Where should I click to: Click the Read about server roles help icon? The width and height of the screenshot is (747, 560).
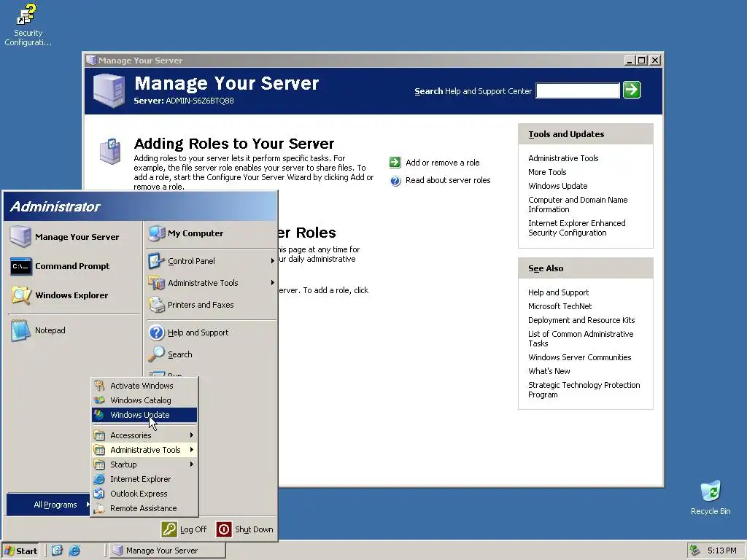pos(395,181)
